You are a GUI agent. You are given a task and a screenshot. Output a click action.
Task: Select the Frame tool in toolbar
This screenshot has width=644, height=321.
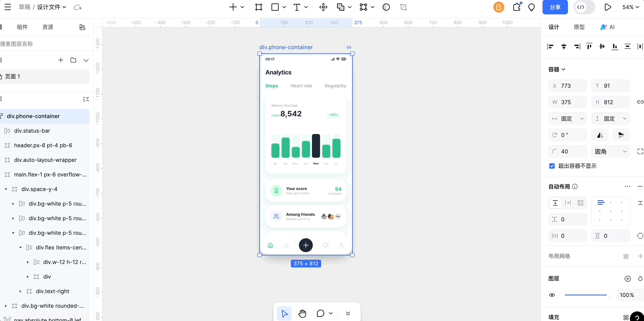(259, 7)
